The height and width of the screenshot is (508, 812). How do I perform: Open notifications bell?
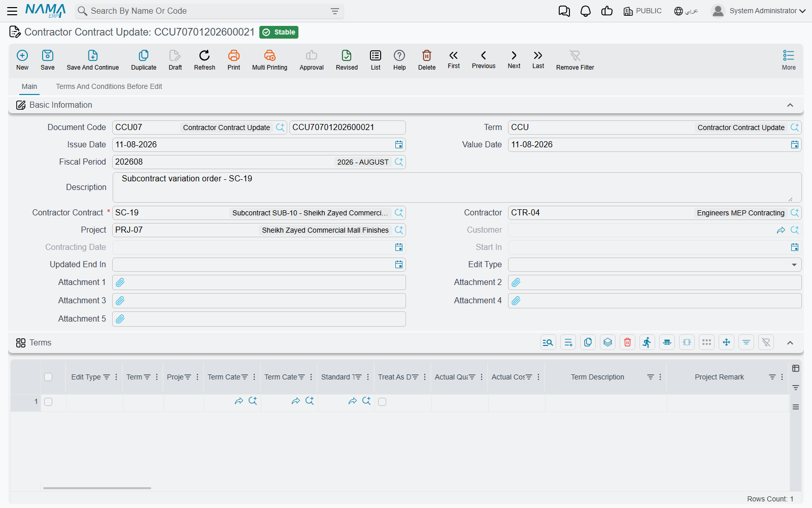point(586,11)
